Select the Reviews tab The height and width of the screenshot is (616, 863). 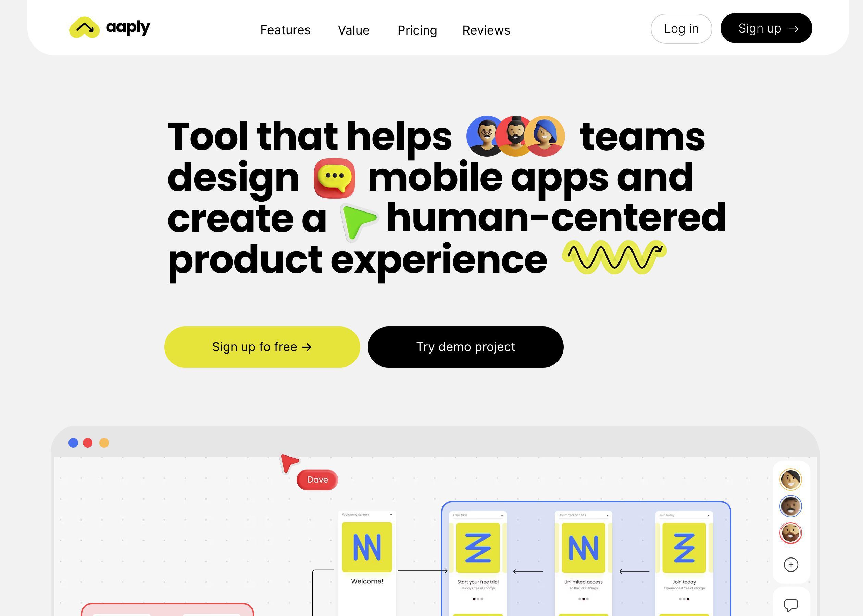486,29
